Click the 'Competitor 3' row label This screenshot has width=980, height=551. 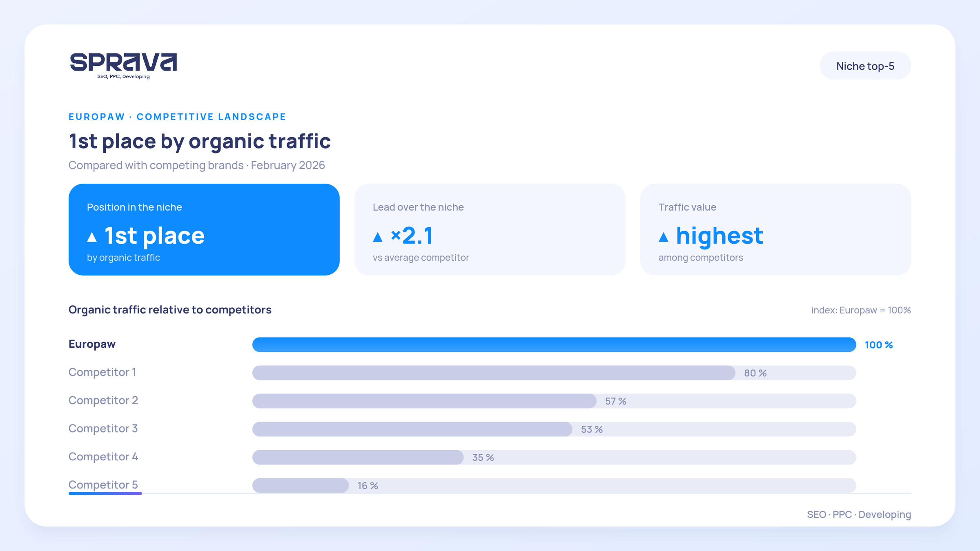tap(103, 429)
